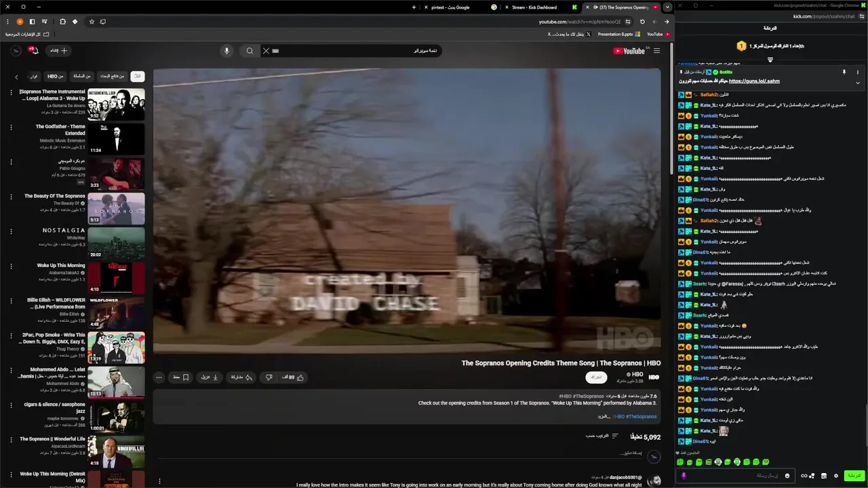868x488 pixels.
Task: Select the 'All' filter chip
Action: point(138,76)
